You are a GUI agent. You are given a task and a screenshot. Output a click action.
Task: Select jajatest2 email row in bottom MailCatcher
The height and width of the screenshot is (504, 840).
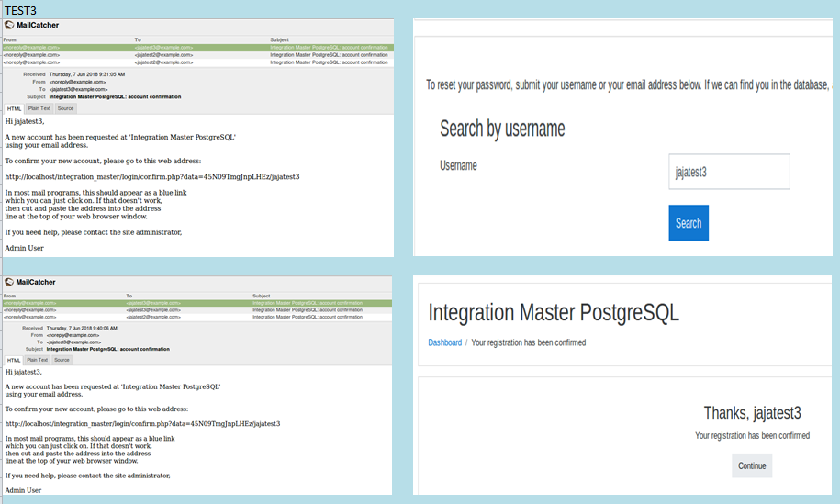pyautogui.click(x=197, y=317)
